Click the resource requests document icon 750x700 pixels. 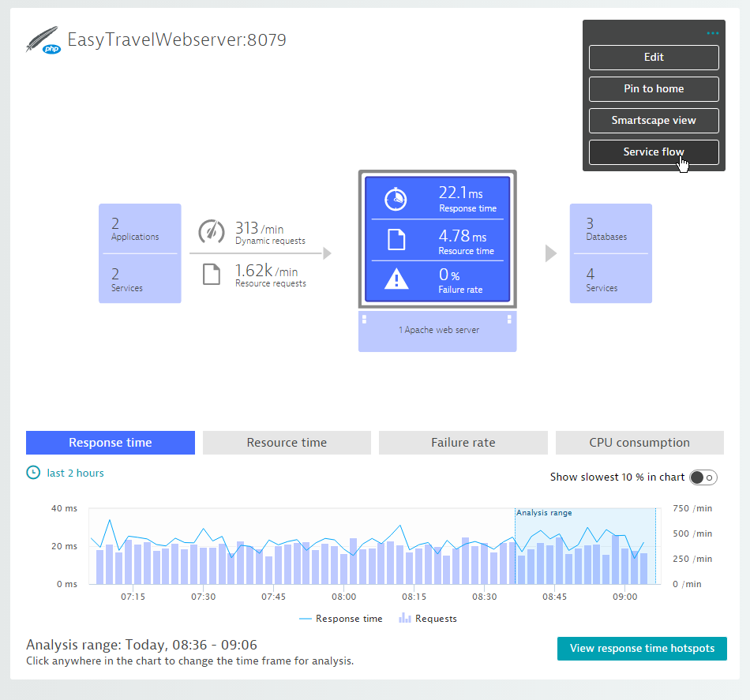coord(212,274)
